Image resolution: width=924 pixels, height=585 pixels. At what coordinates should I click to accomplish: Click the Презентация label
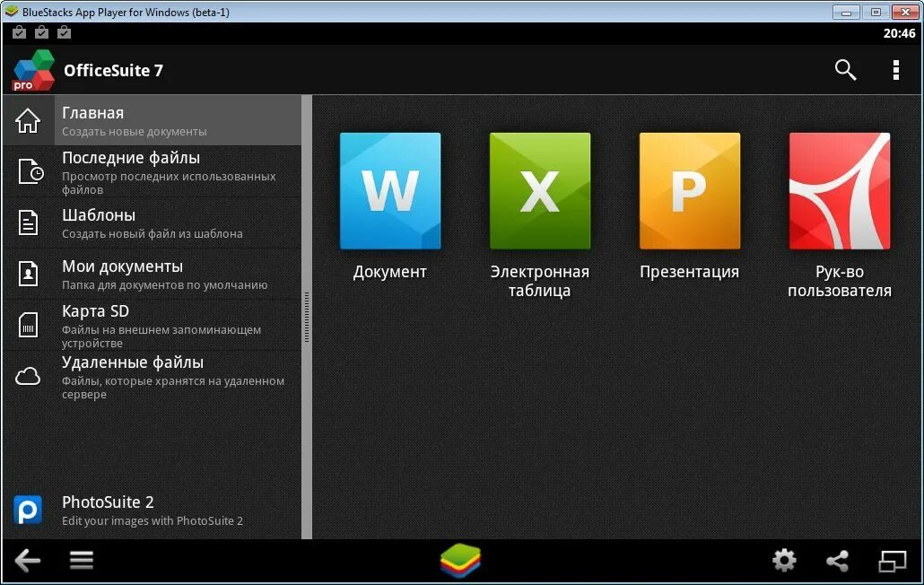[690, 272]
